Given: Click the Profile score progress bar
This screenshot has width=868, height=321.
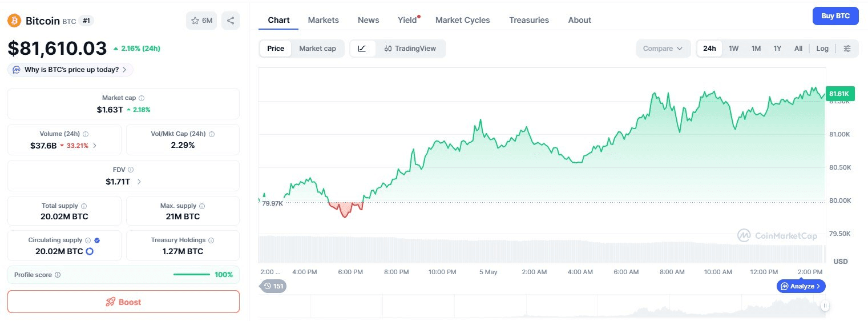Looking at the screenshot, I should (x=192, y=275).
